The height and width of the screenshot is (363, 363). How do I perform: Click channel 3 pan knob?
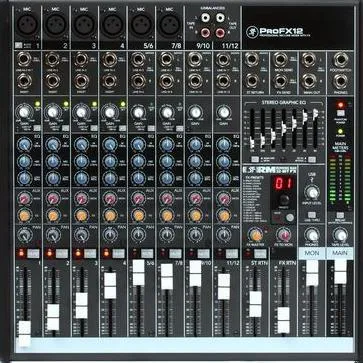(81, 235)
